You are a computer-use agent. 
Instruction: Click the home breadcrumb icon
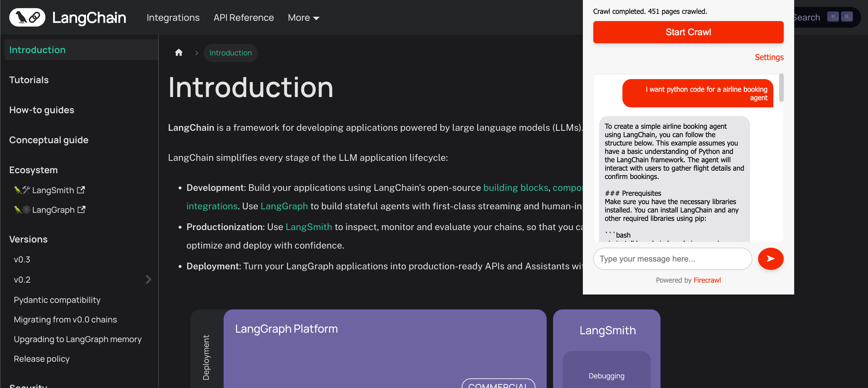(179, 53)
